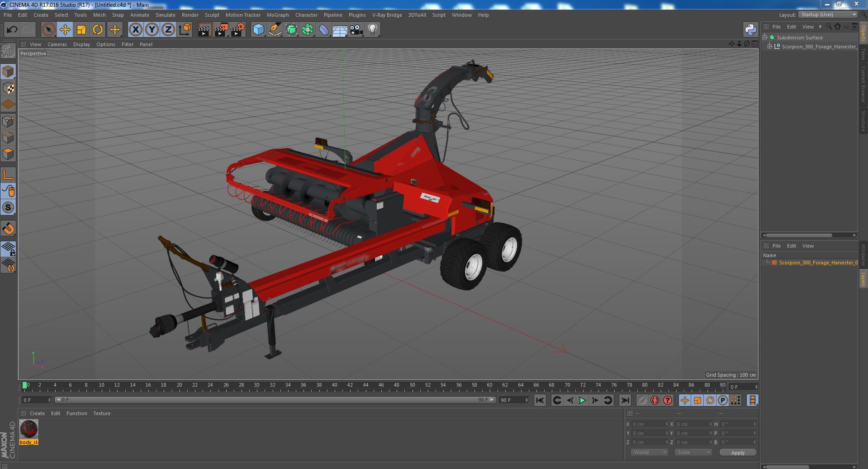Screen dimensions: 868x469
Task: Switch to Points mode
Action: point(8,121)
